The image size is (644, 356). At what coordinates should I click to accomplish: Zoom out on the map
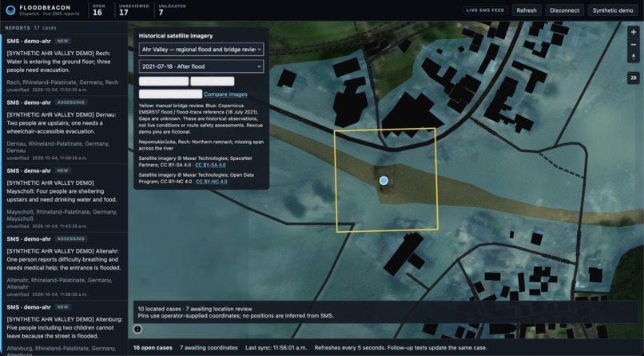[x=633, y=44]
